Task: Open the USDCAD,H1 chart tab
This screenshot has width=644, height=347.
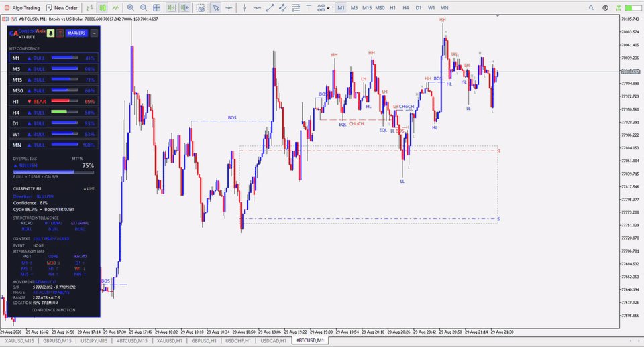Action: click(273, 341)
